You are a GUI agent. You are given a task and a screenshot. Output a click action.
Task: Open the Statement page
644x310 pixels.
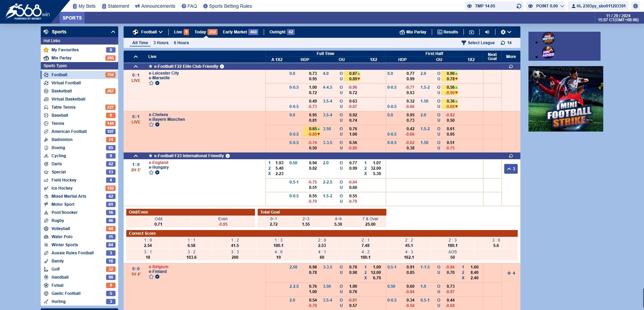(116, 6)
